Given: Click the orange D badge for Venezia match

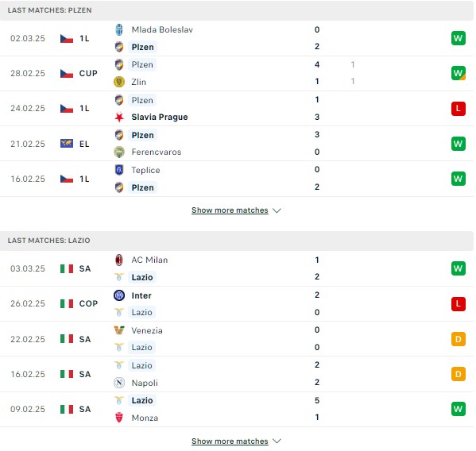Looking at the screenshot, I should click(x=458, y=339).
